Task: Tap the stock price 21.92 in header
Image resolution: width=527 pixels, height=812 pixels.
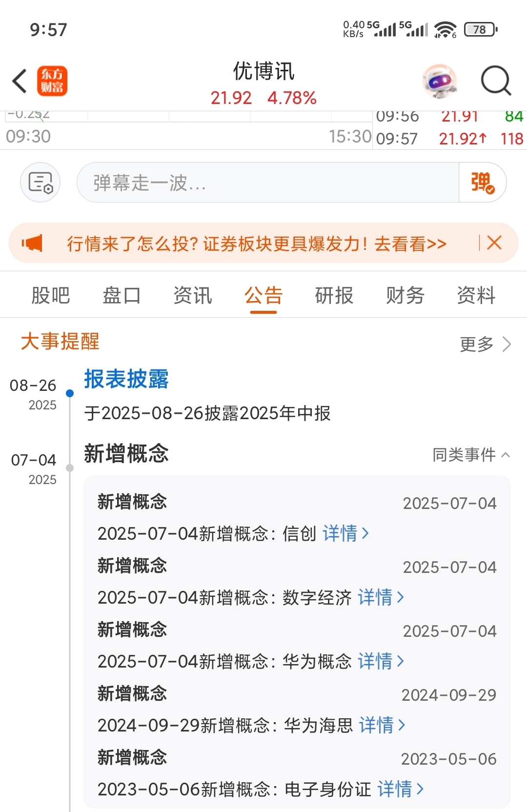Action: (231, 98)
